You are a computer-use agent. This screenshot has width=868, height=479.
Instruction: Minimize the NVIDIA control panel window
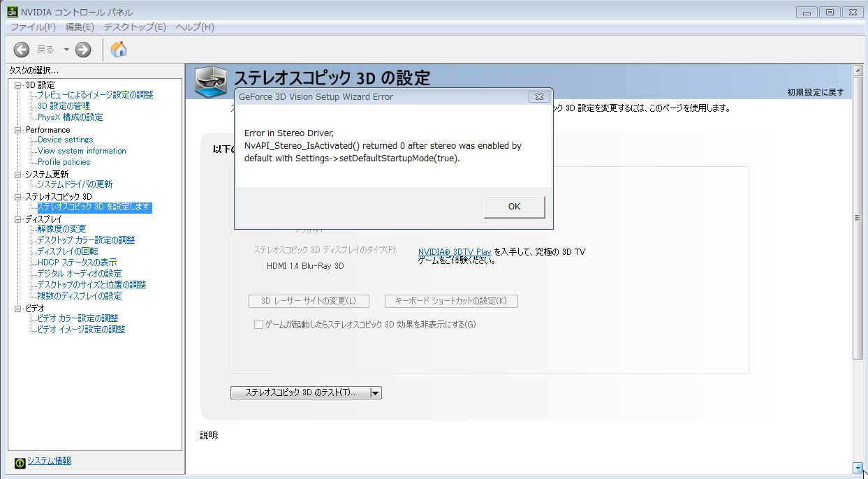[x=807, y=12]
